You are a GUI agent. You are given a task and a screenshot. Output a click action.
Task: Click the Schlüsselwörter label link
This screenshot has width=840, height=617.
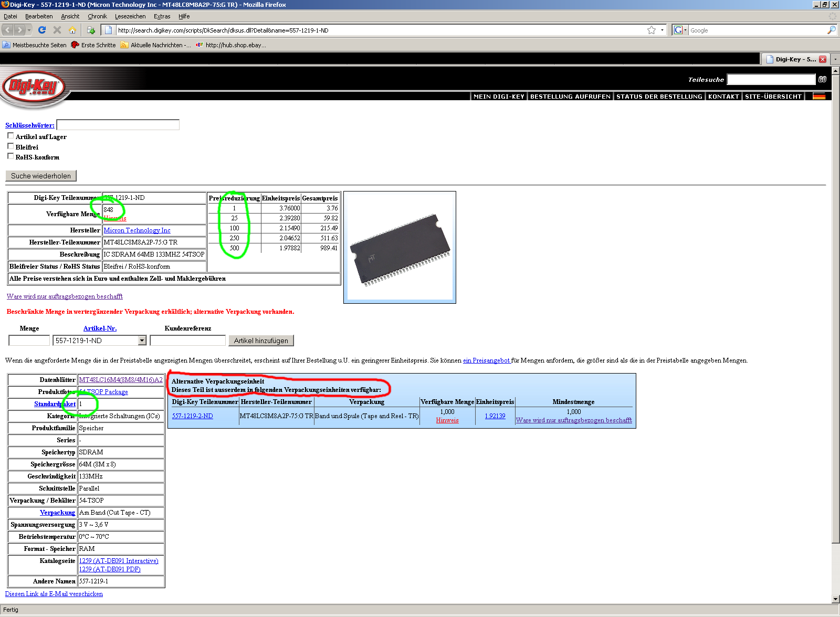30,125
